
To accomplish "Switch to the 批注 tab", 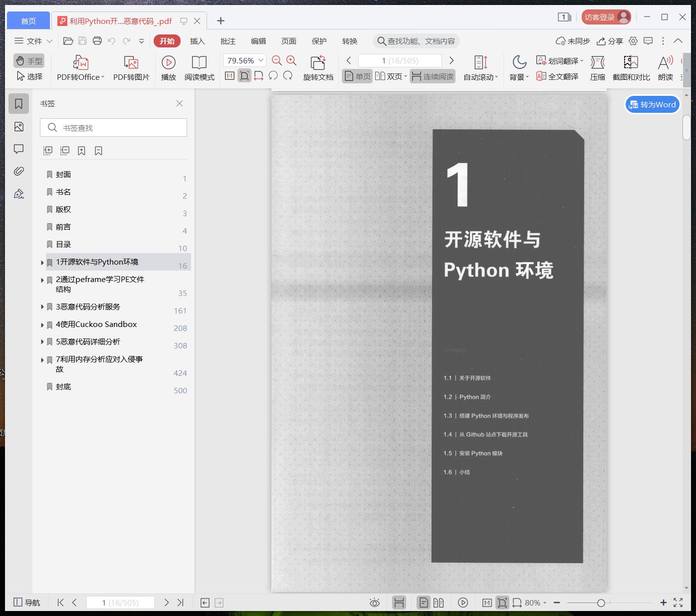I will tap(228, 41).
